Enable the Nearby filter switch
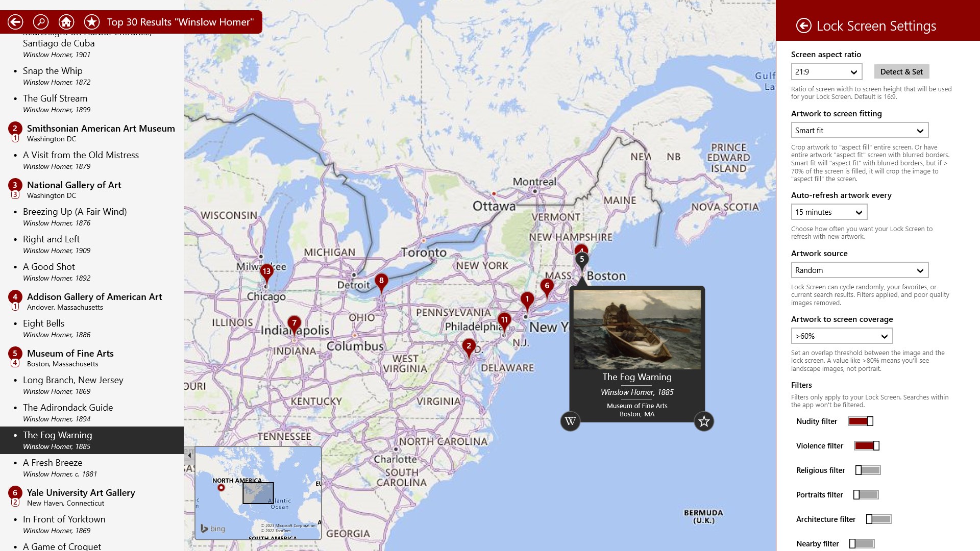The image size is (980, 551). click(x=862, y=543)
